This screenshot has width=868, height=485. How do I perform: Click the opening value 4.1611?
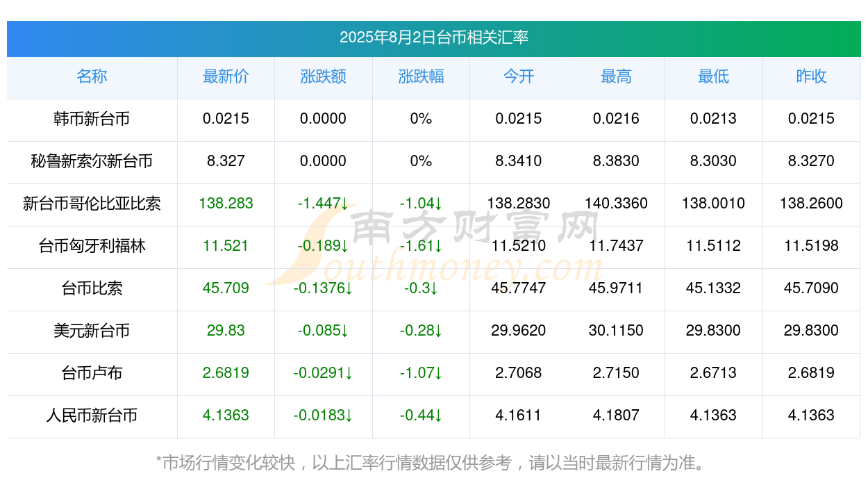(519, 416)
